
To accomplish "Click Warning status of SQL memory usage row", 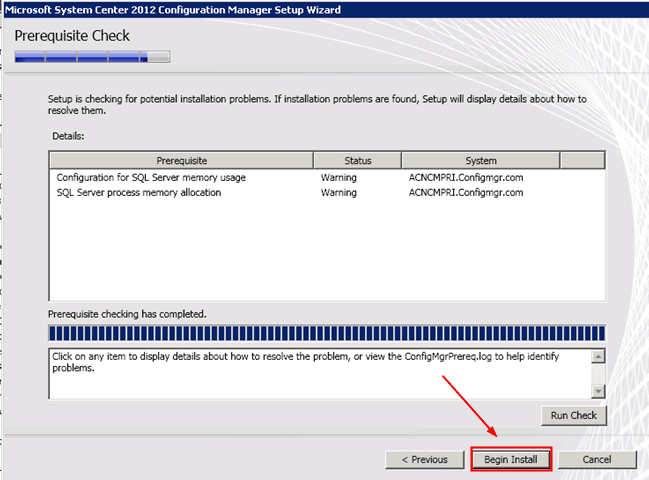I will 339,178.
